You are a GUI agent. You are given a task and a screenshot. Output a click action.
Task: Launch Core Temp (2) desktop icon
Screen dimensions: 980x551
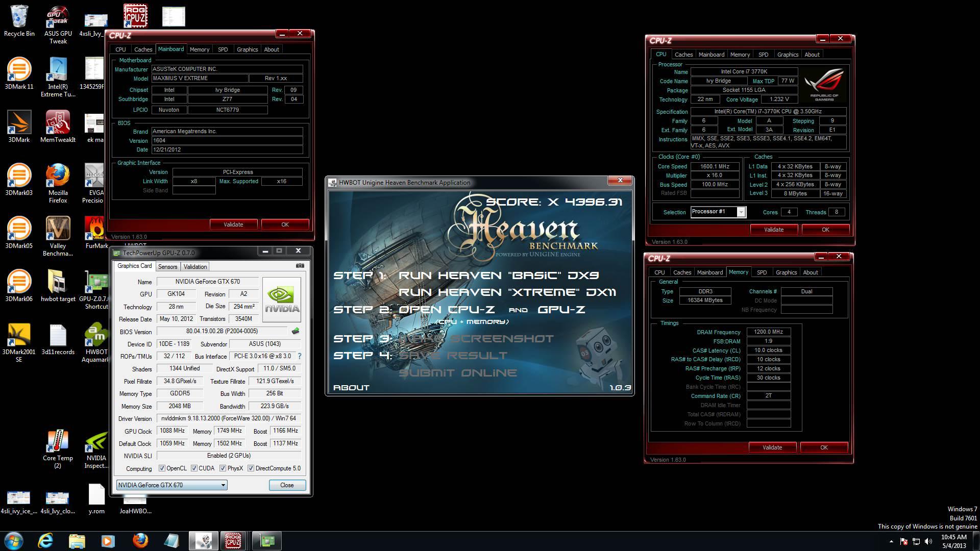(x=58, y=449)
